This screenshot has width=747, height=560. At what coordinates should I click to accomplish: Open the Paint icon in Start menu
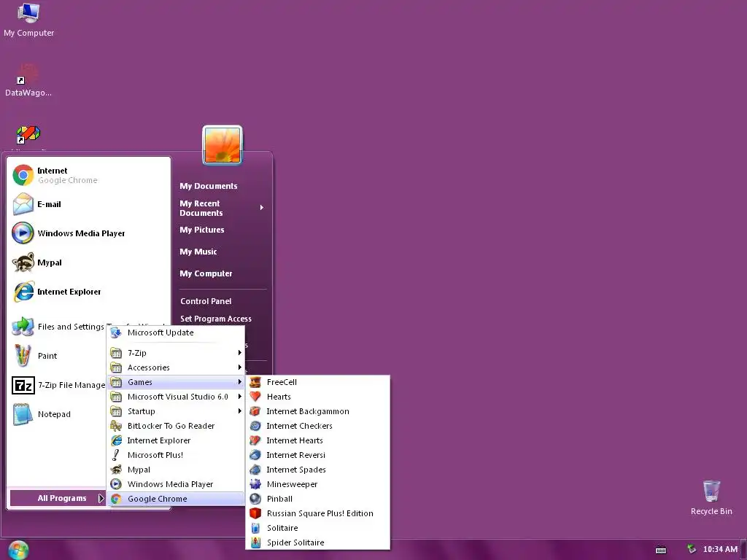23,356
